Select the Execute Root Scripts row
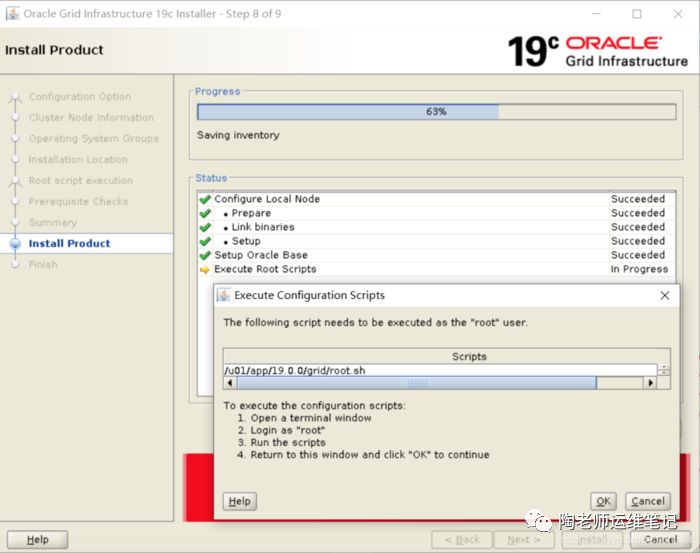 [436, 269]
